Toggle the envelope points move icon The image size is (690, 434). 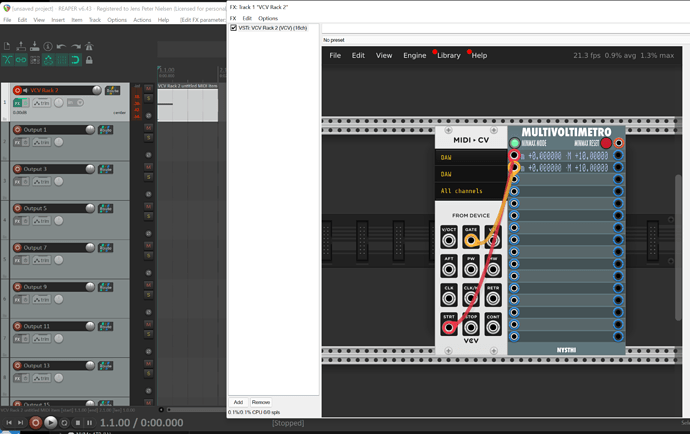[48, 60]
